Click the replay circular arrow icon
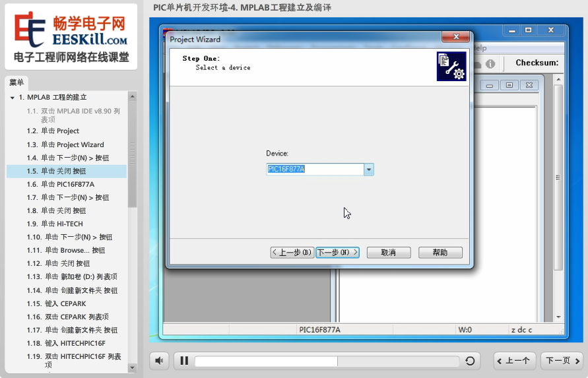This screenshot has height=378, width=588. click(x=470, y=361)
